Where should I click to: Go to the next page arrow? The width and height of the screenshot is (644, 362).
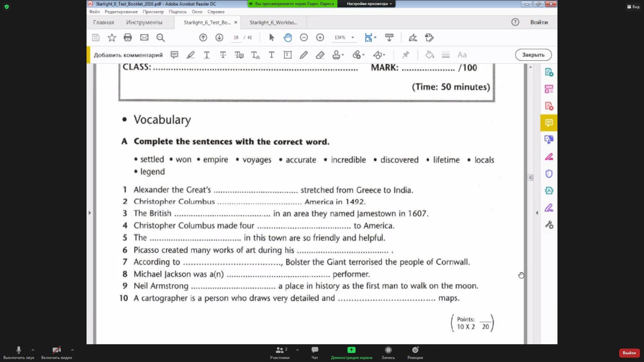219,38
